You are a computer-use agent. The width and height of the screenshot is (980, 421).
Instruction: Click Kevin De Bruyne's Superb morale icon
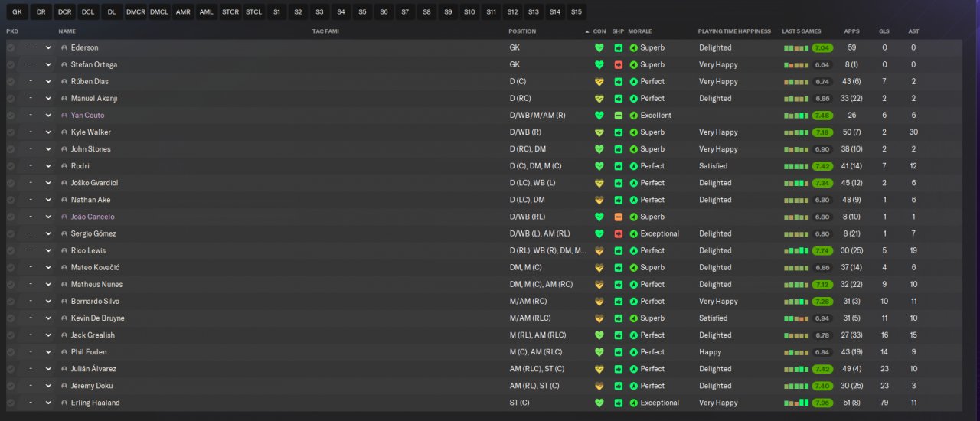[x=633, y=318]
